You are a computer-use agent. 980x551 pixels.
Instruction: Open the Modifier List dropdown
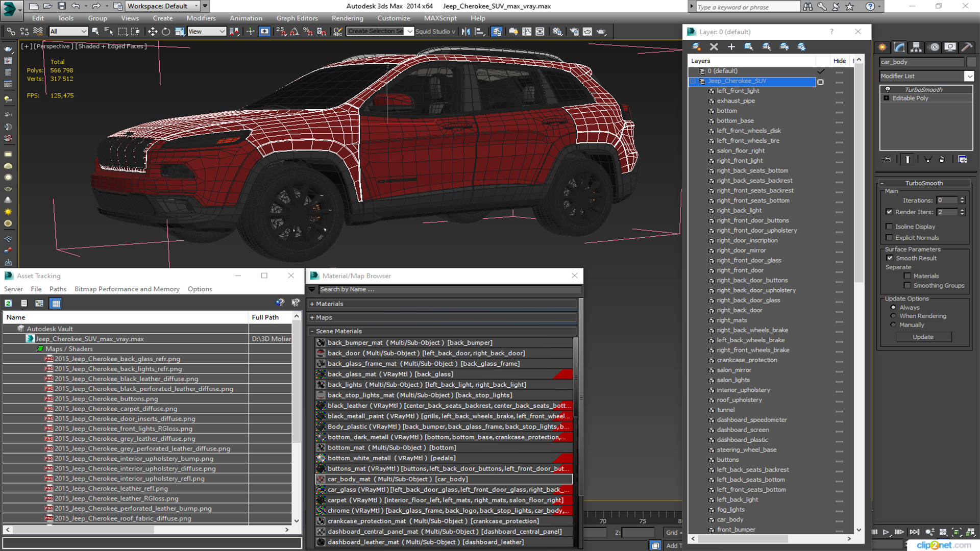click(x=969, y=76)
